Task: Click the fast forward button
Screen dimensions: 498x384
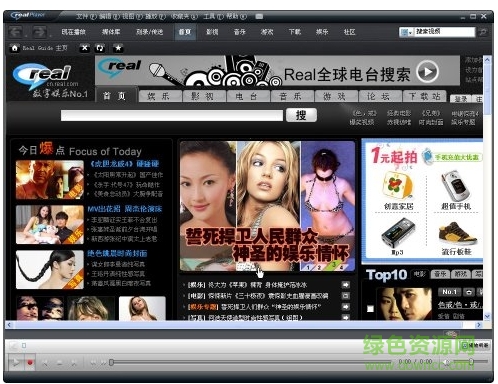Action: coord(104,362)
